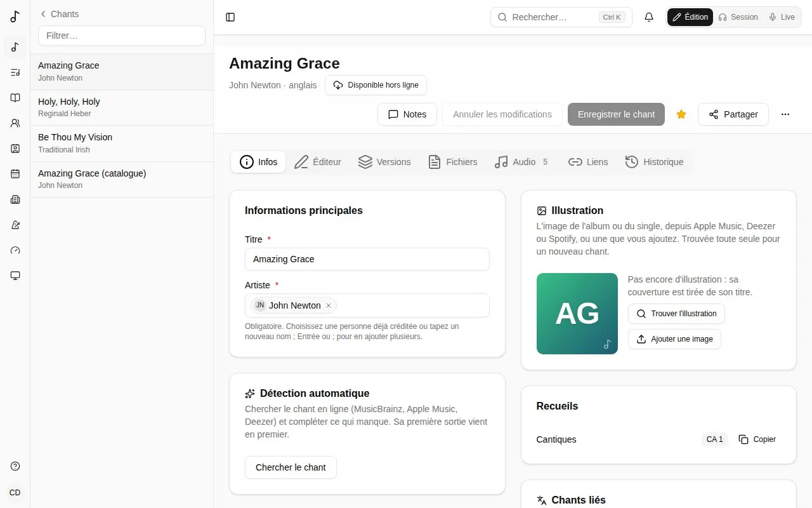Open the songbook icon in sidebar

15,98
